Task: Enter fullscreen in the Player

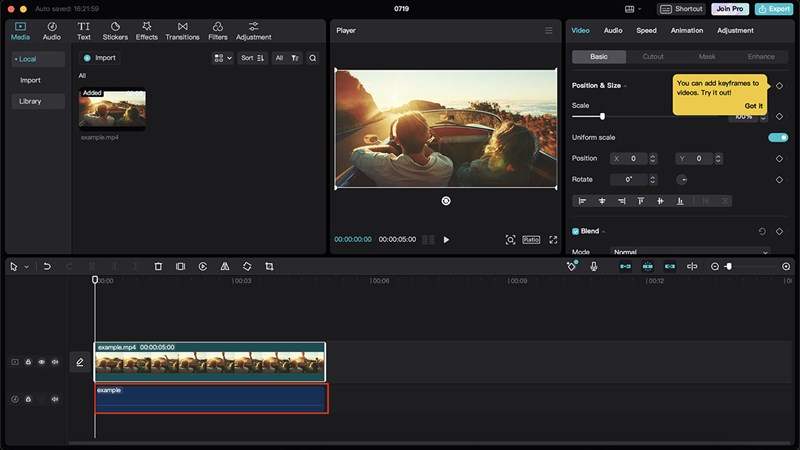Action: point(553,240)
